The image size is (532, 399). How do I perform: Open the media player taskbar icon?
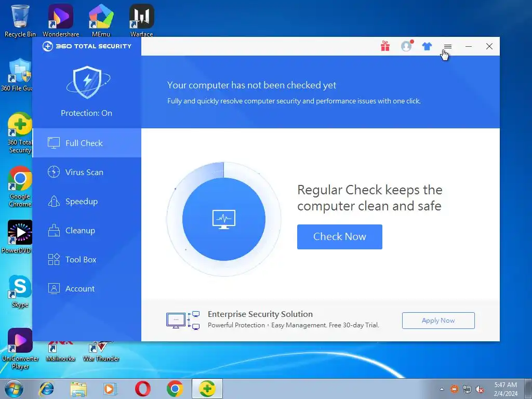coord(110,389)
